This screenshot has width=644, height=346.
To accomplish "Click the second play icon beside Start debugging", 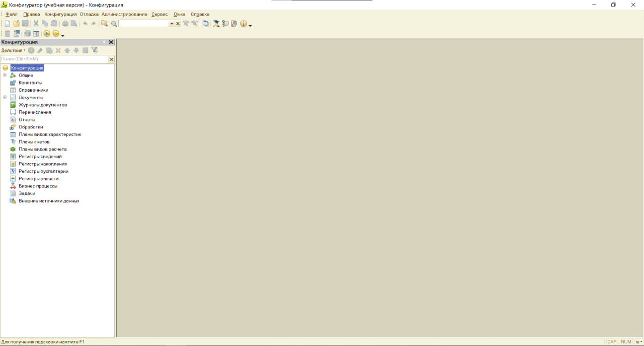I will pyautogui.click(x=56, y=34).
